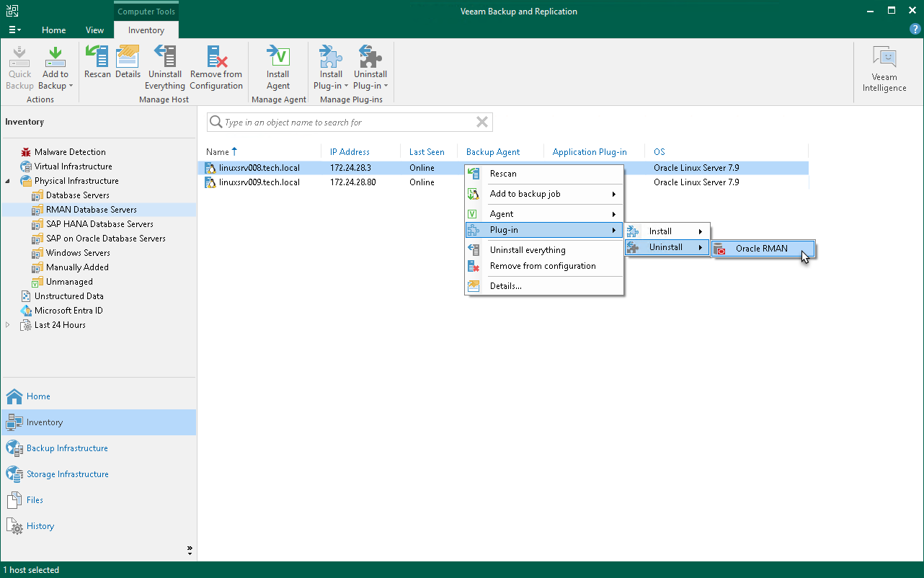Click the Help question mark icon
The width and height of the screenshot is (924, 578).
[x=914, y=30]
